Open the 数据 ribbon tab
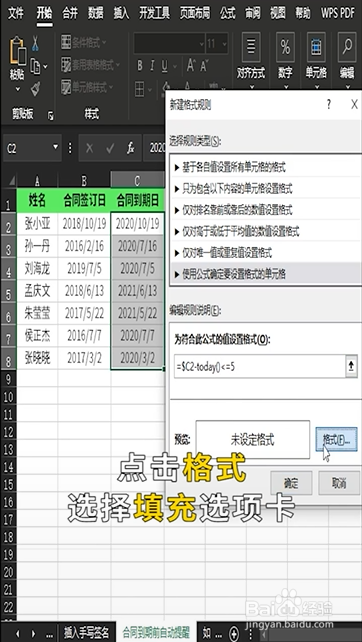Image resolution: width=362 pixels, height=642 pixels. pos(96,13)
